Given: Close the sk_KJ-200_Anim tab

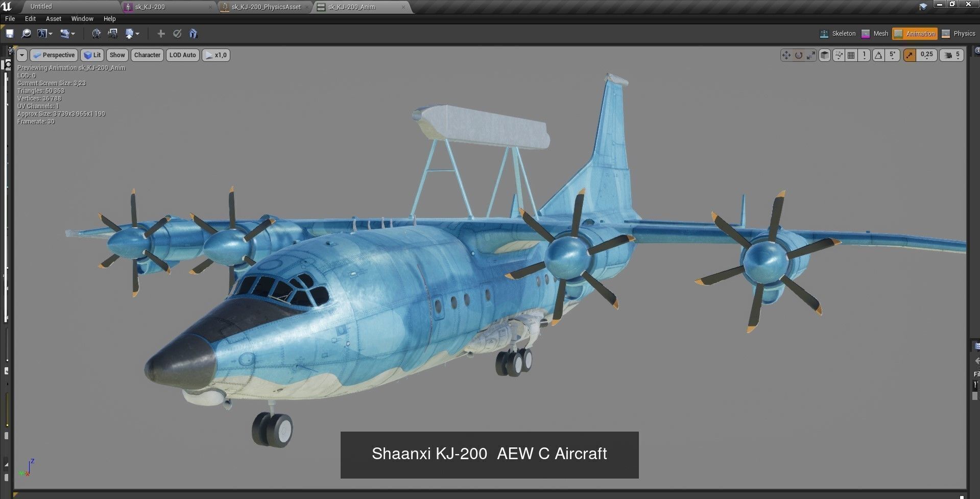Looking at the screenshot, I should point(403,7).
